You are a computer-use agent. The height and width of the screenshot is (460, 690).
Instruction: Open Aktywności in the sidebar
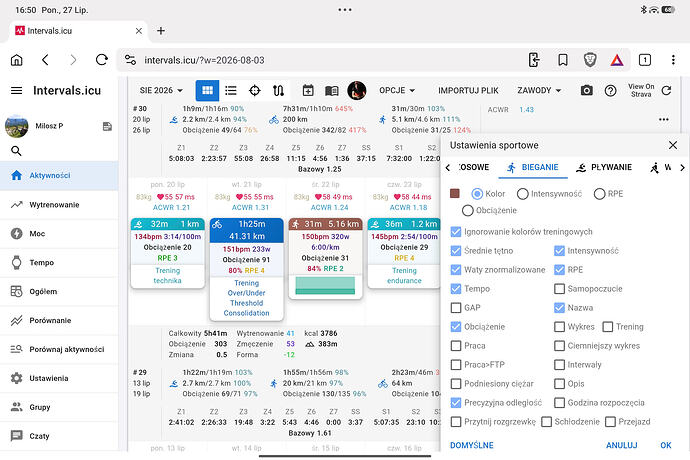59,175
